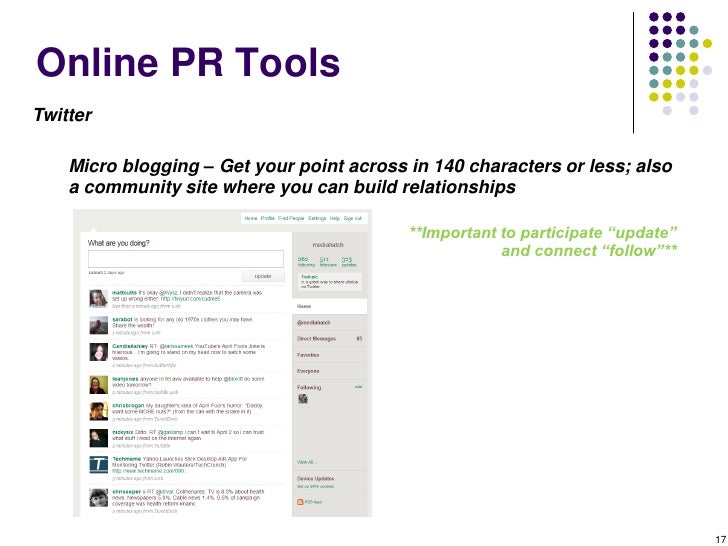Click the Techmeme blue T logo
Image resolution: width=728 pixels, height=546 pixels.
[x=98, y=465]
